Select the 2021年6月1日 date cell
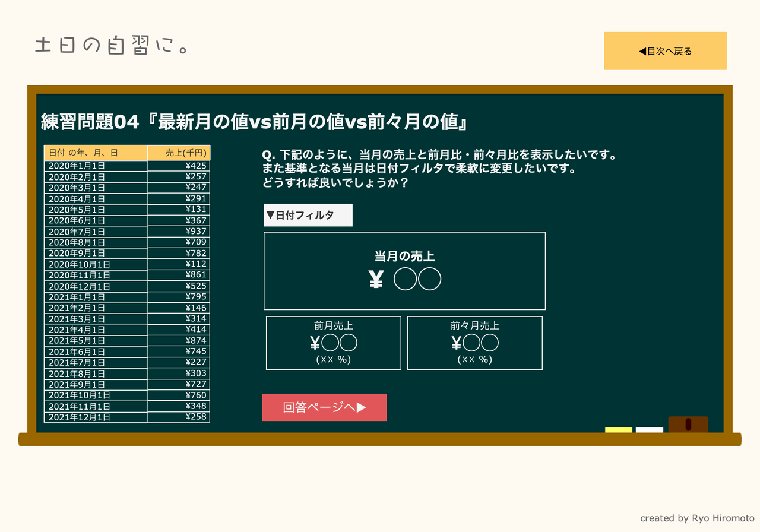The height and width of the screenshot is (532, 760). (96, 351)
